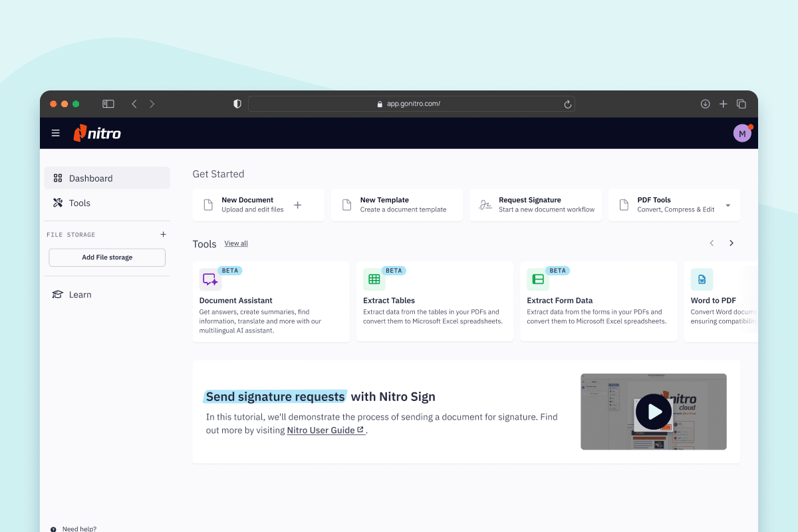The height and width of the screenshot is (532, 798).
Task: Open the Learn section in the sidebar
Action: click(78, 294)
